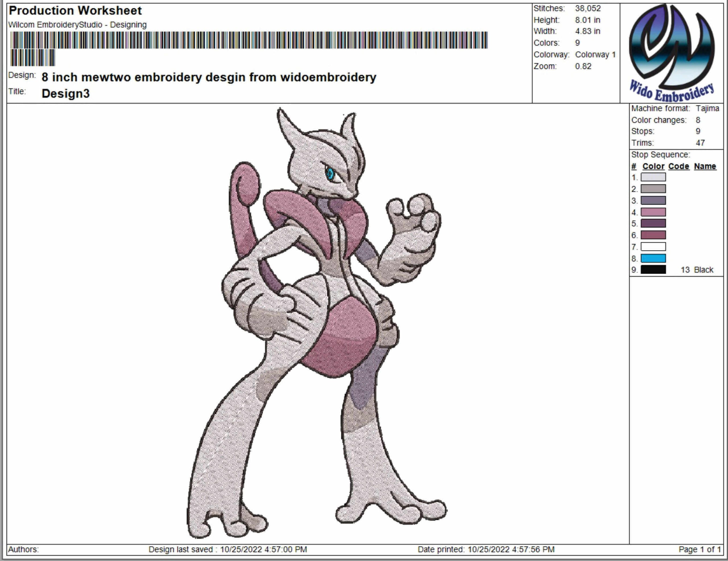This screenshot has height=561, width=728.
Task: Click 'Design last saved' timestamp
Action: tap(228, 549)
